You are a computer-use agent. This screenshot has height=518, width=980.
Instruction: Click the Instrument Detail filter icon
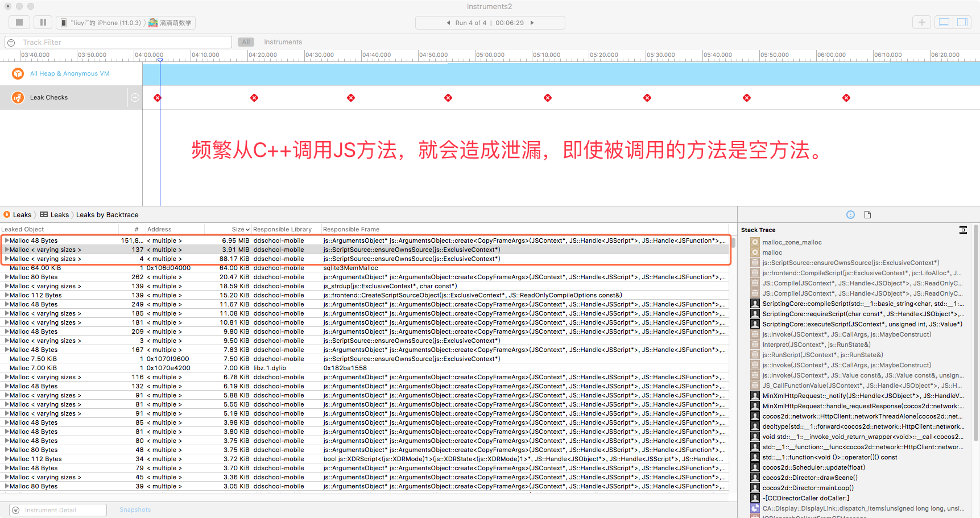(x=16, y=510)
